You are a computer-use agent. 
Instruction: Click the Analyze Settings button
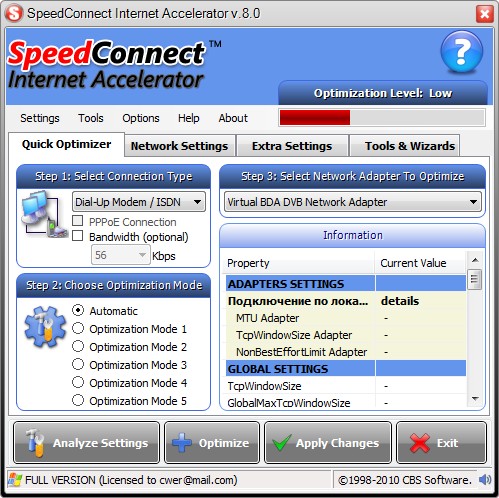click(x=86, y=443)
